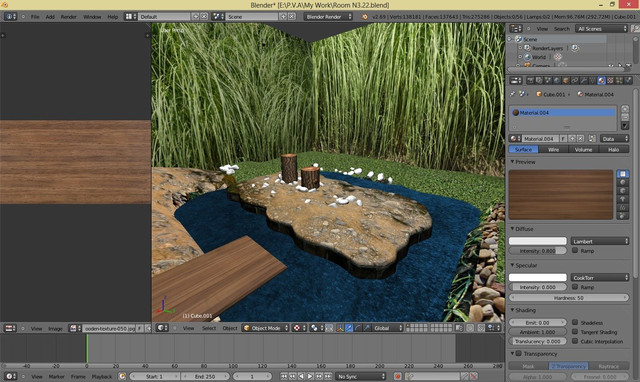
Task: Click the red record auto-keyframe button
Action: 398,376
